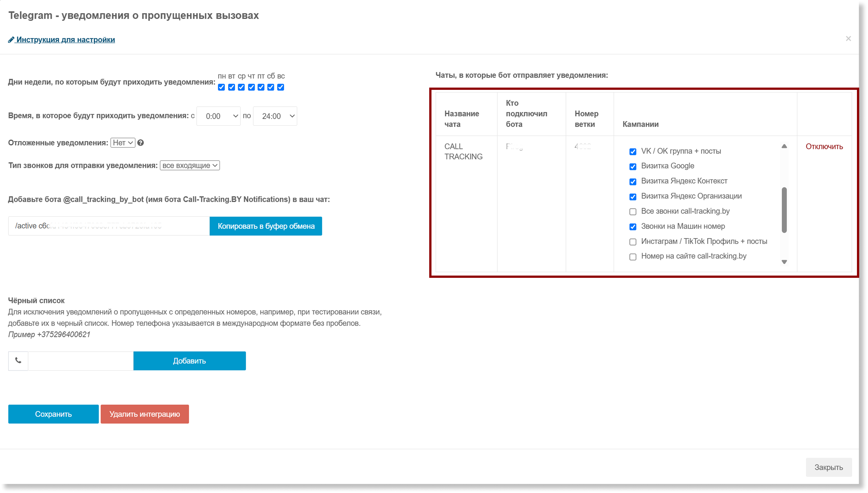Toggle the Sunday (вс) checkbox
Image resolution: width=868 pixels, height=493 pixels.
[x=280, y=87]
